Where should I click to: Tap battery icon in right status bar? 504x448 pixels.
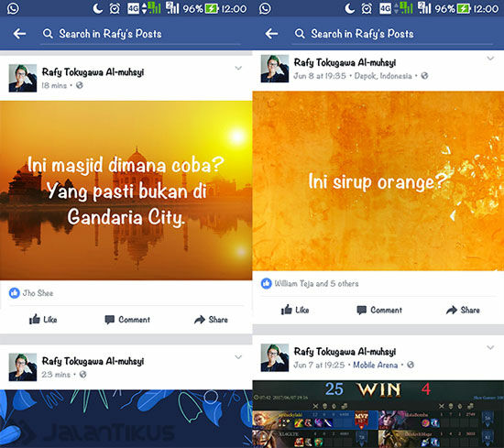click(x=464, y=8)
